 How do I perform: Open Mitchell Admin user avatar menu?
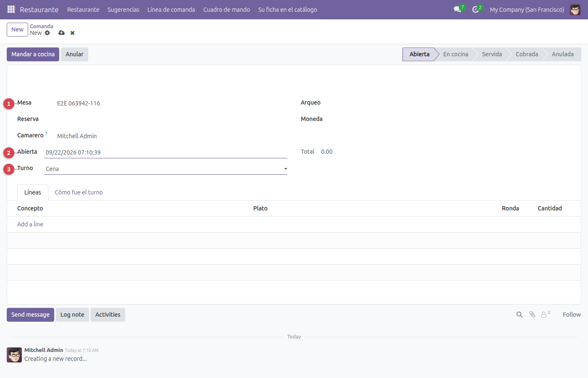tap(575, 9)
